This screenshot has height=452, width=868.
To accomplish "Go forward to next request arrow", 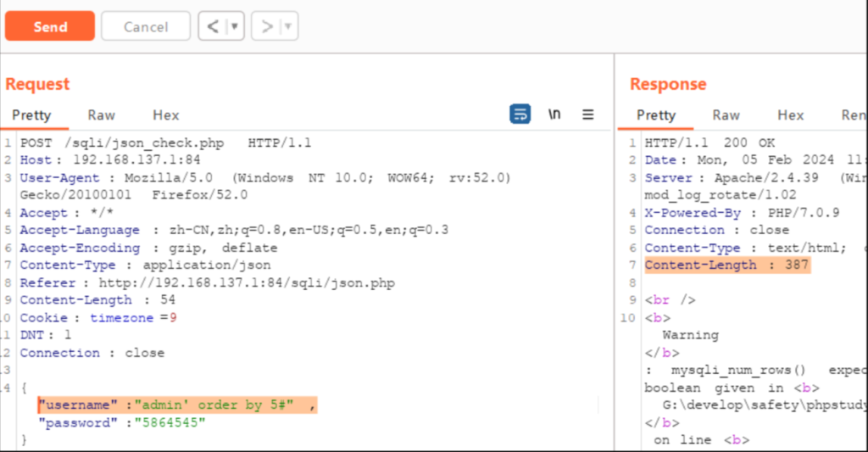I will tap(267, 26).
